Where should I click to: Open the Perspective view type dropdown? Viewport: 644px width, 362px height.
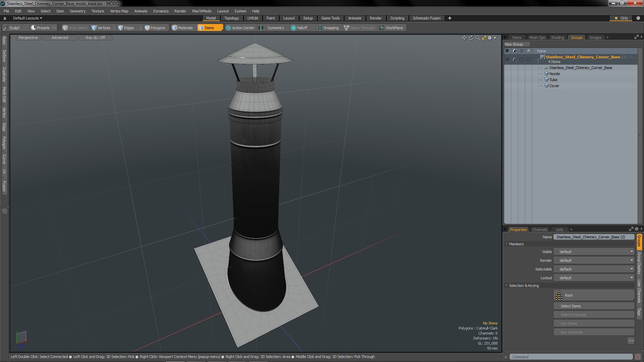point(28,38)
